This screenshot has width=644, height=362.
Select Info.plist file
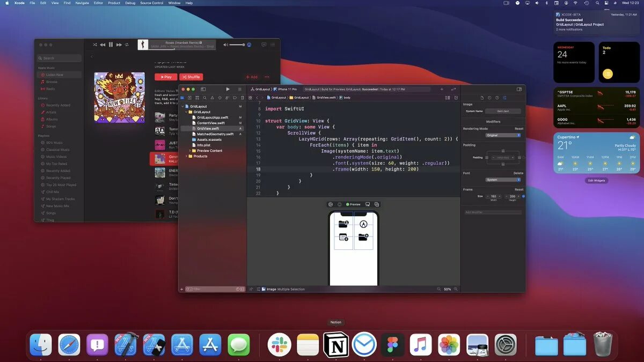(203, 145)
